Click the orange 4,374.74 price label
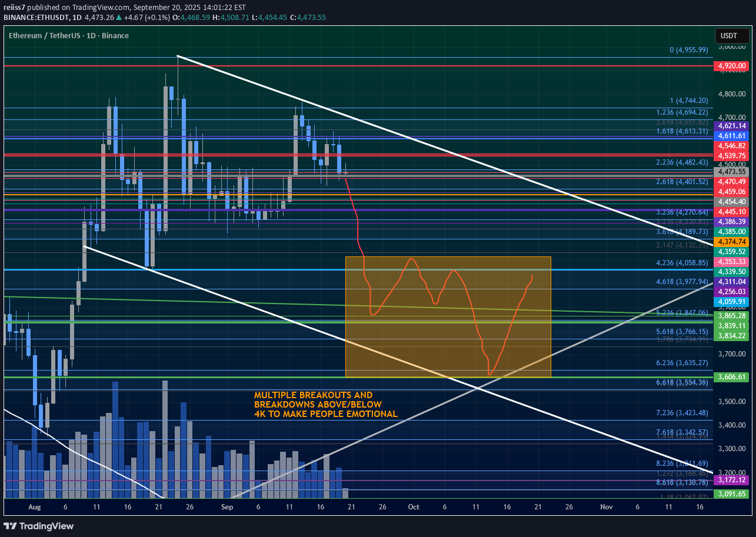The width and height of the screenshot is (756, 537). click(731, 242)
